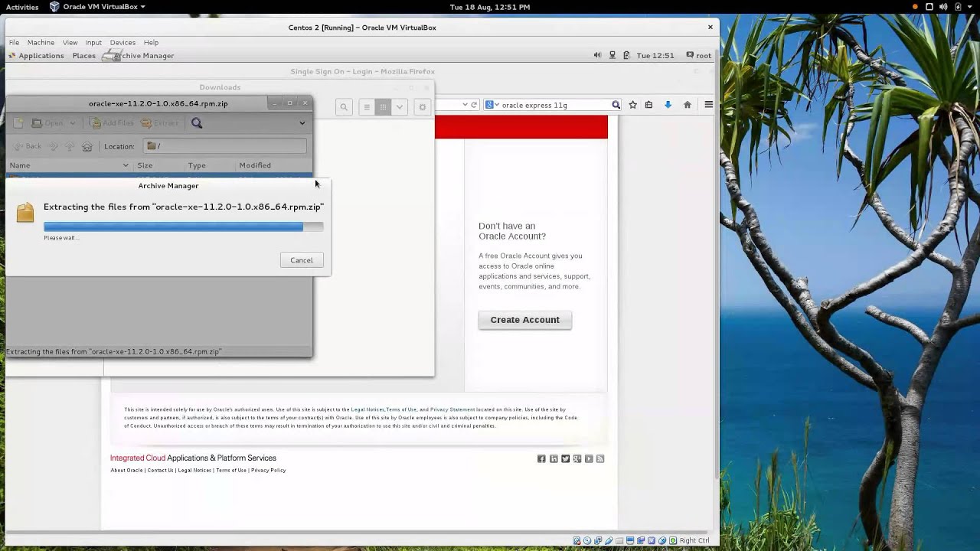The image size is (980, 551).
Task: Open the VirtualBox File menu
Action: (x=14, y=43)
